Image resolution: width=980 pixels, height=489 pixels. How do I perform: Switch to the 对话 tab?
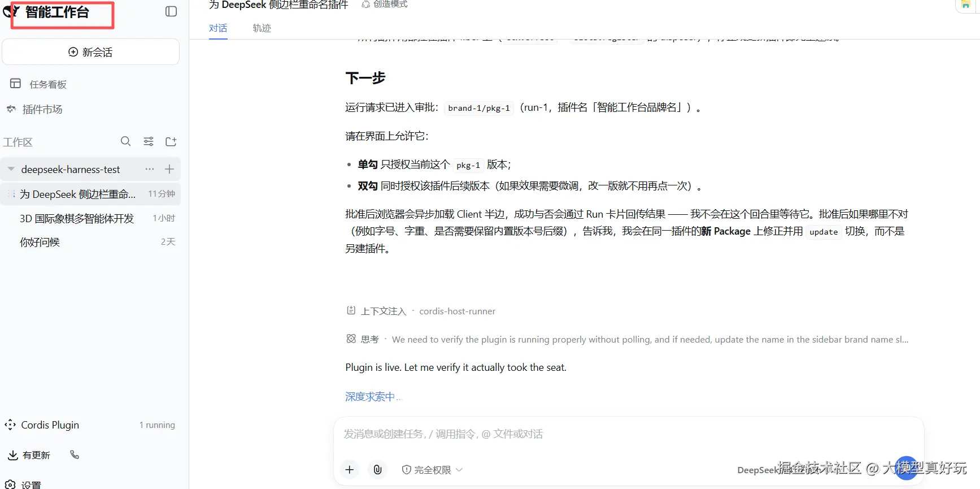click(x=218, y=28)
